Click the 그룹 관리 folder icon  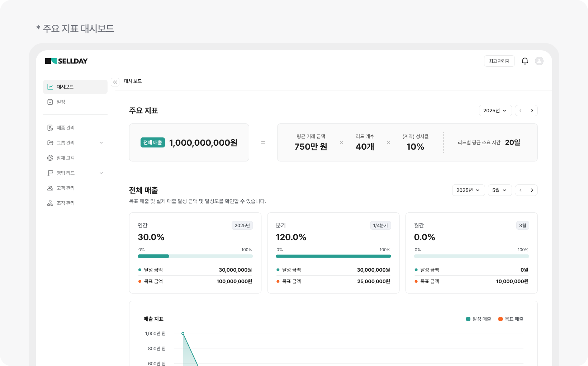(x=50, y=143)
